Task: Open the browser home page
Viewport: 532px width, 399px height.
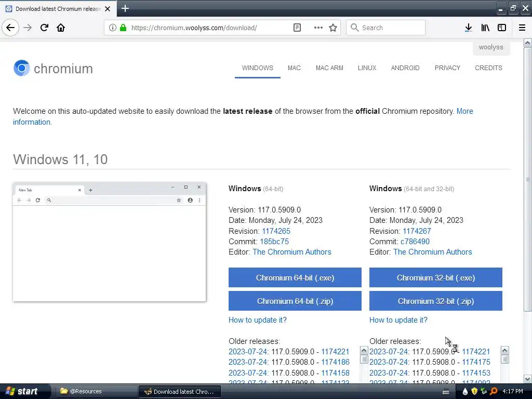Action: pyautogui.click(x=61, y=28)
